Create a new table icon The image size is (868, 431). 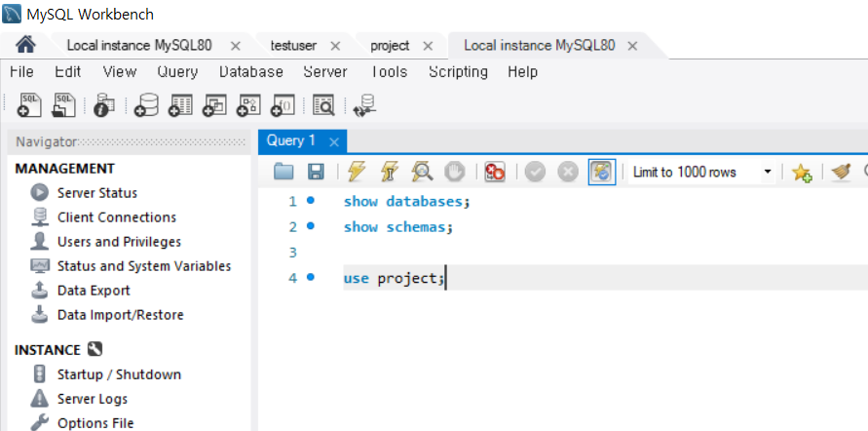click(x=180, y=104)
